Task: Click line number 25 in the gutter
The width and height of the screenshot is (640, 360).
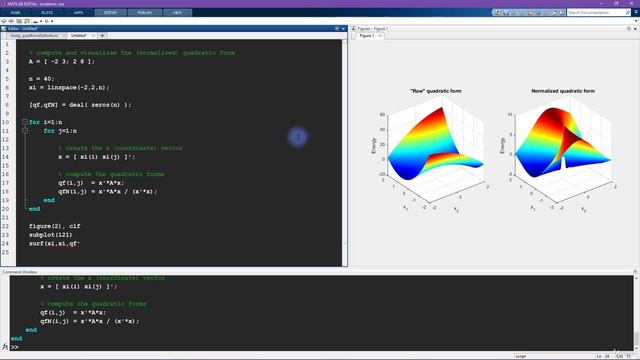Action: point(5,252)
